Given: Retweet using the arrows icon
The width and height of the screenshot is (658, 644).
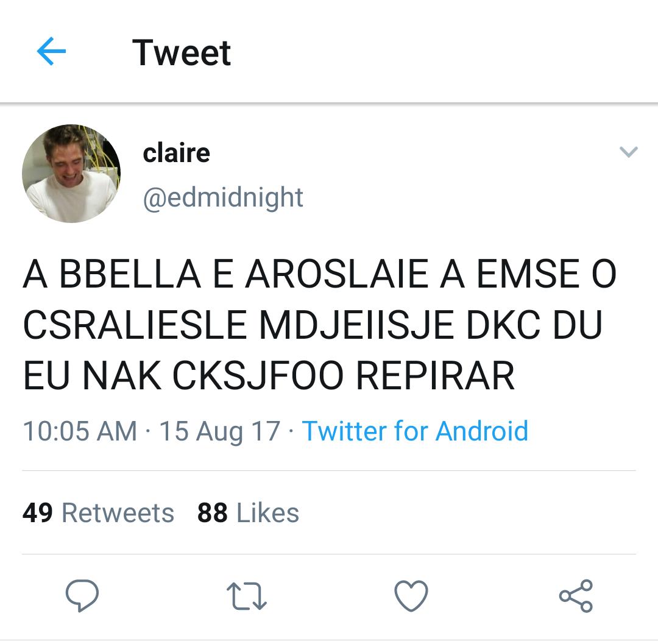Looking at the screenshot, I should 246,595.
